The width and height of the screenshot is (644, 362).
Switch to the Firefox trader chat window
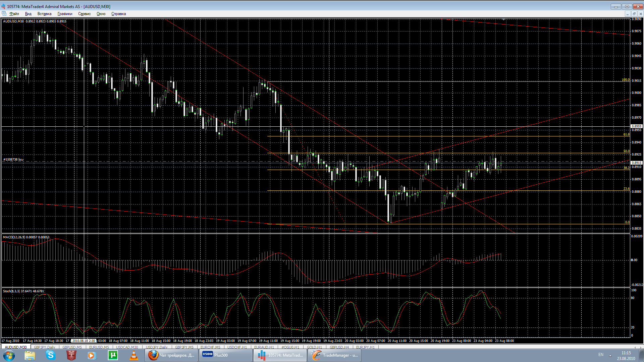172,355
